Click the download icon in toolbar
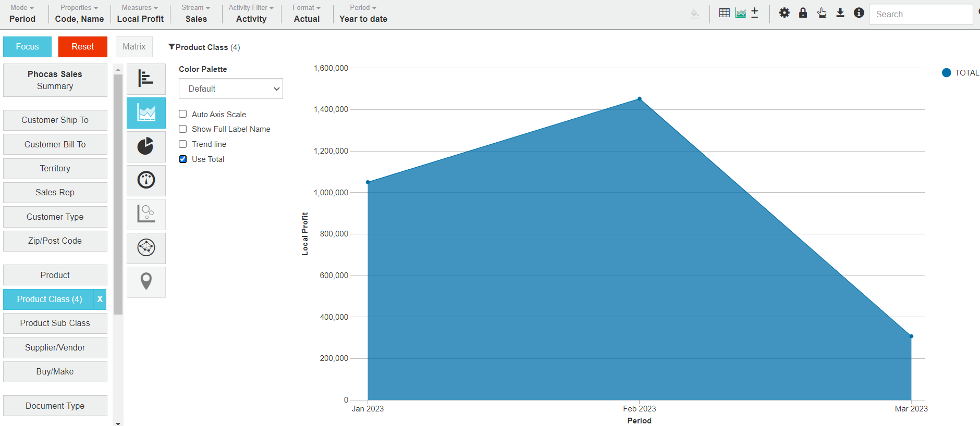980x426 pixels. click(840, 13)
